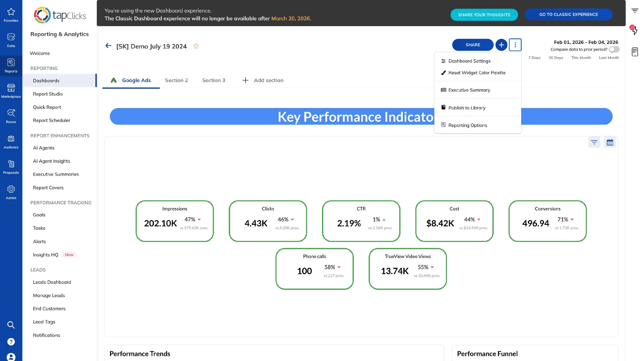Click the Google Ads logo icon on the tab
644x361 pixels.
click(x=114, y=80)
